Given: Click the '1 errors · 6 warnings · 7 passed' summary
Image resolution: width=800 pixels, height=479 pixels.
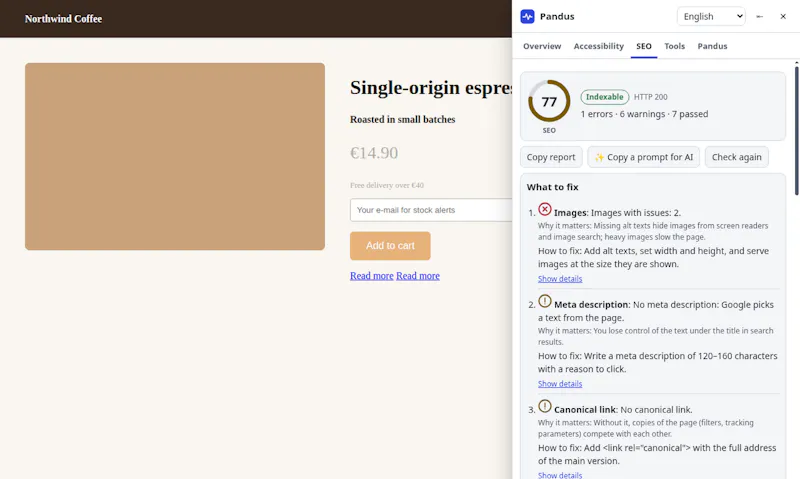Looking at the screenshot, I should (644, 114).
